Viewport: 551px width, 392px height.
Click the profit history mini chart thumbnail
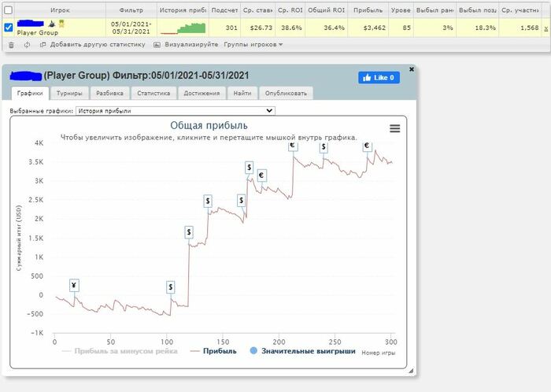pyautogui.click(x=183, y=28)
